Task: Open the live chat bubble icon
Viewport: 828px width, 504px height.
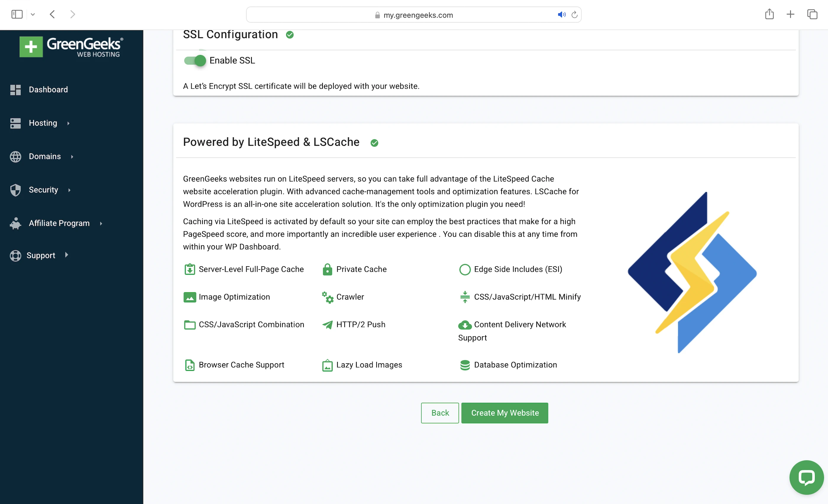Action: 806,477
